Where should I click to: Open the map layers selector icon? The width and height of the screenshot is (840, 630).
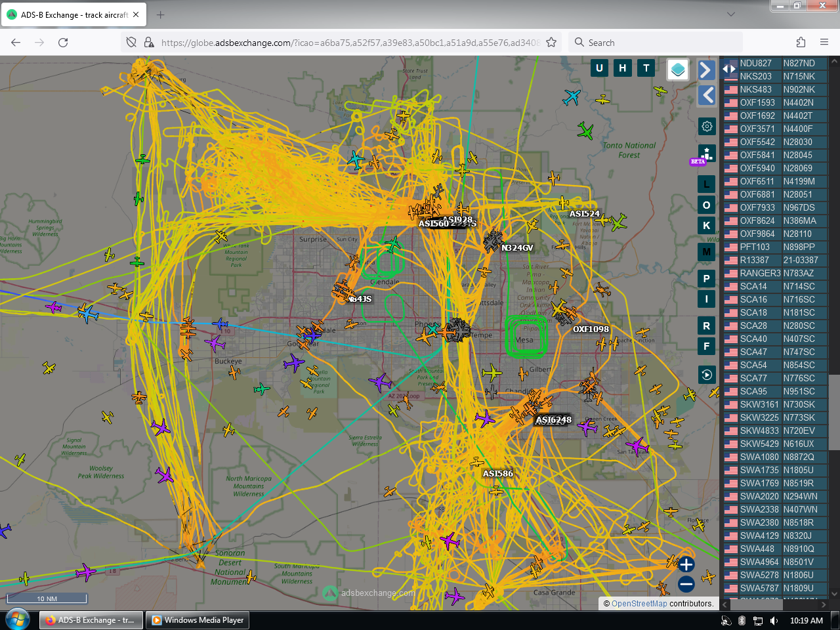678,69
